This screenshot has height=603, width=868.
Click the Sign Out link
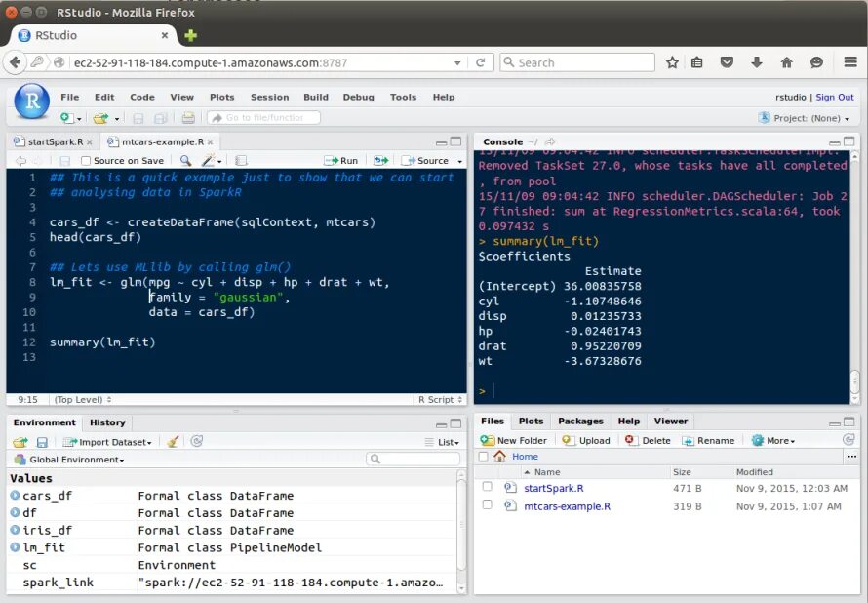pyautogui.click(x=834, y=97)
